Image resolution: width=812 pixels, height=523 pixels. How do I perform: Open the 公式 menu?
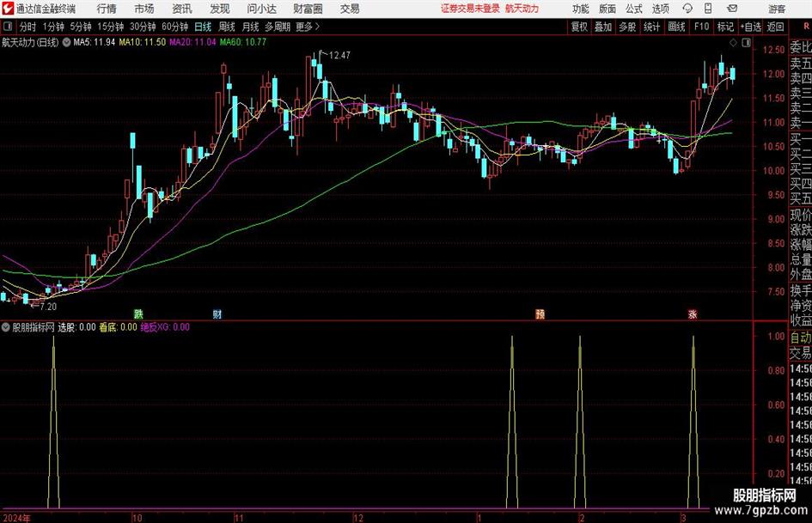(x=634, y=9)
